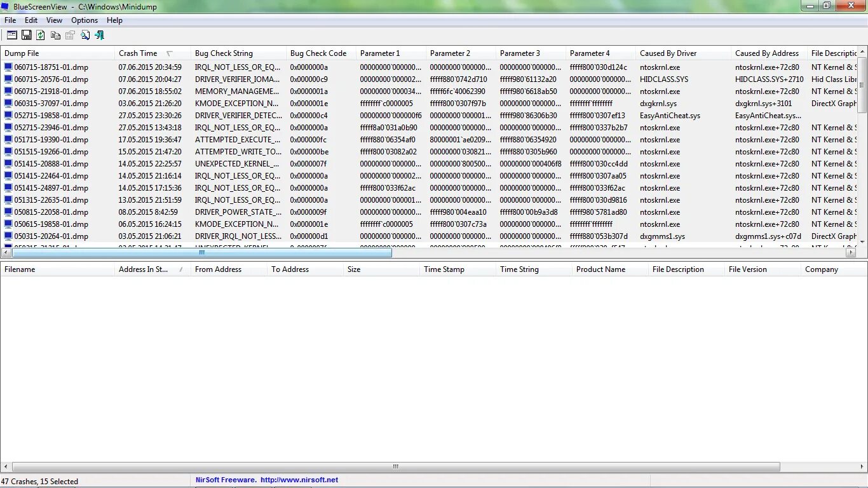Sort lower pane by Company column
Screen dimensions: 868x488
click(x=834, y=269)
